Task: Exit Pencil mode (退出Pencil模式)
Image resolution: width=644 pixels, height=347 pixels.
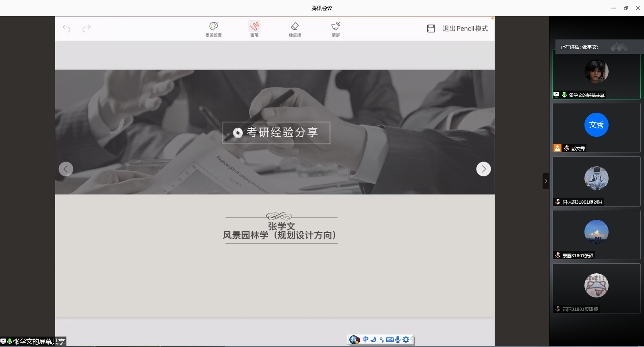Action: [x=465, y=29]
